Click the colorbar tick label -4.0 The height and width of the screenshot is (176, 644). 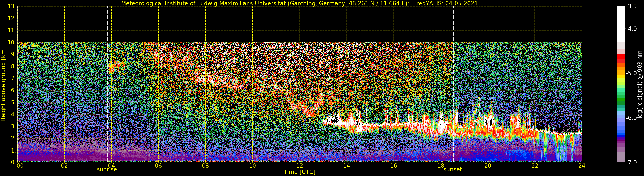pos(631,29)
